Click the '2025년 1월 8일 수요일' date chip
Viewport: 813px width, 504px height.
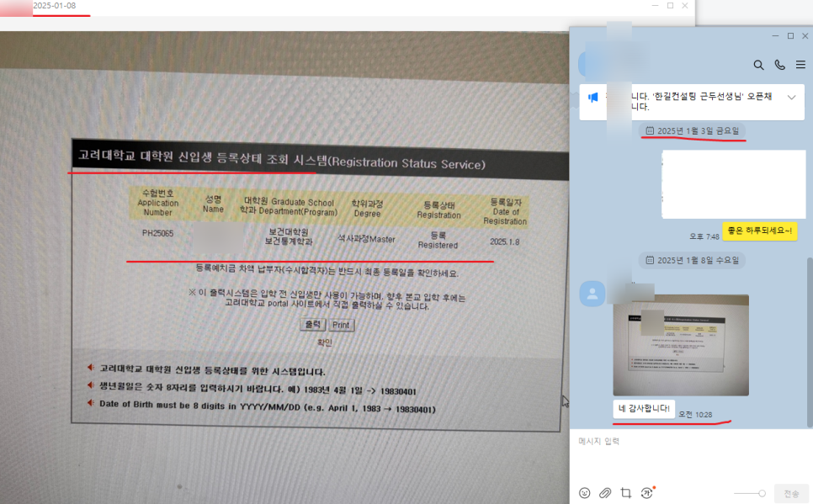[x=692, y=260]
